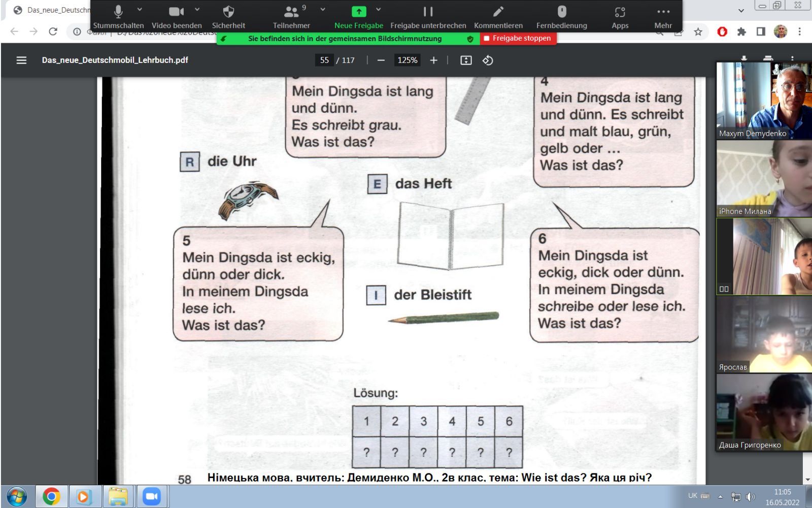Open Zoom from the Windows taskbar
The height and width of the screenshot is (508, 812).
151,496
